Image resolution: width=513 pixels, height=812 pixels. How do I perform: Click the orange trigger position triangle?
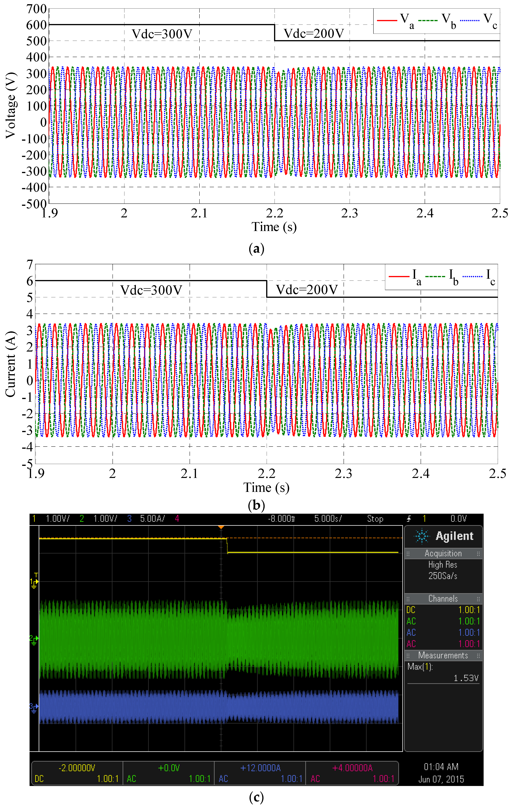coord(221,527)
